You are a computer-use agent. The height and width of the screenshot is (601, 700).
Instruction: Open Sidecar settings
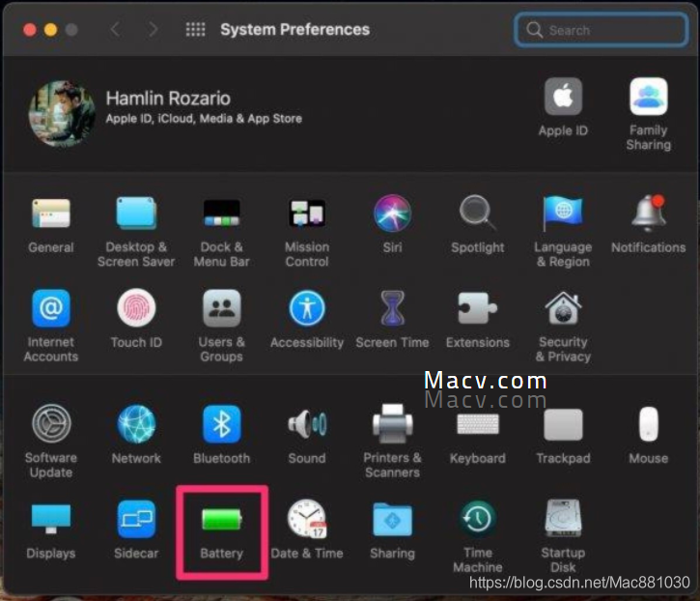point(136,518)
